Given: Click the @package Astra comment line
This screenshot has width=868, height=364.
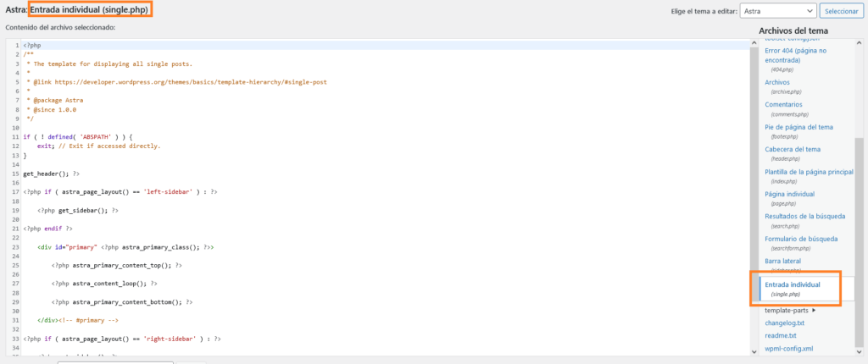Looking at the screenshot, I should point(55,100).
